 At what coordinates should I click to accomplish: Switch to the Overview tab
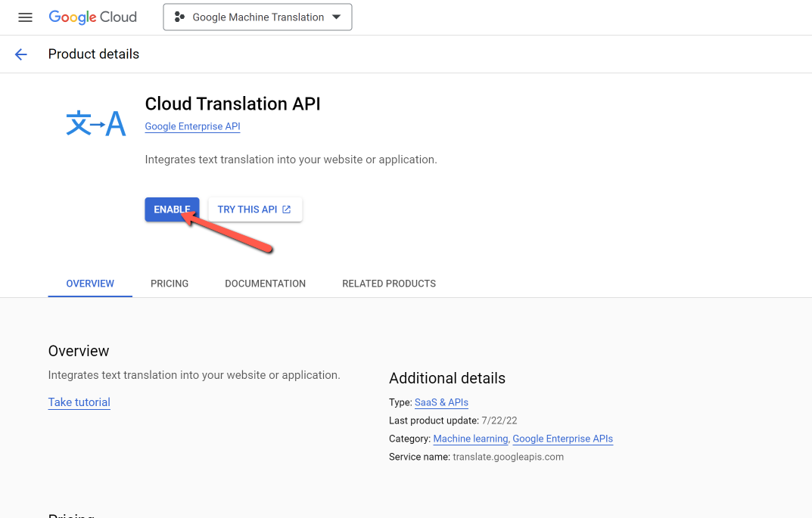(x=90, y=284)
